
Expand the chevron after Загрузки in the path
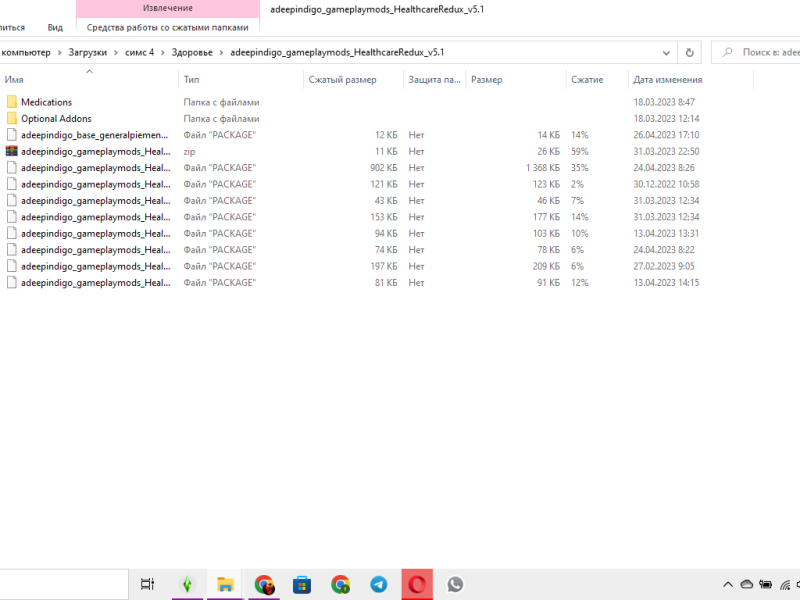point(116,53)
